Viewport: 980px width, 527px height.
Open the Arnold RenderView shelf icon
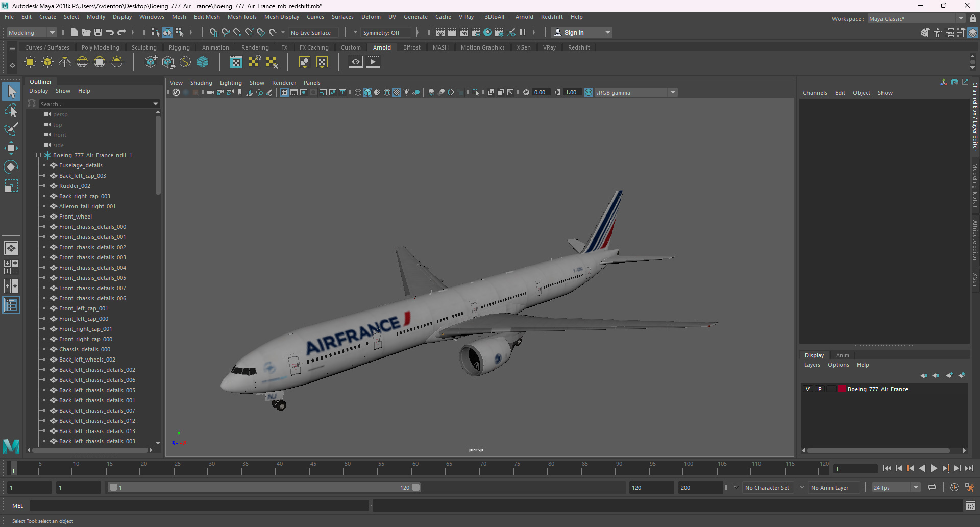356,62
